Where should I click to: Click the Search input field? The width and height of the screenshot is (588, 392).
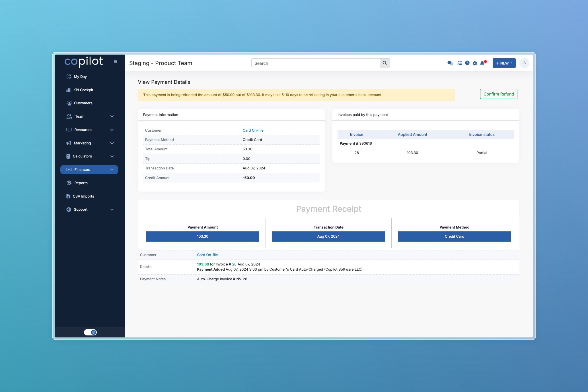pyautogui.click(x=315, y=63)
